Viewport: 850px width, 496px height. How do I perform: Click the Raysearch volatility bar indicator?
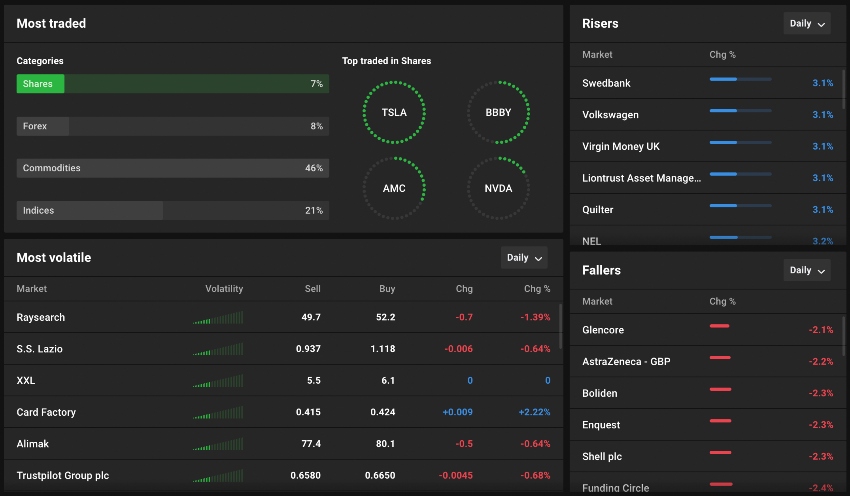[x=218, y=318]
